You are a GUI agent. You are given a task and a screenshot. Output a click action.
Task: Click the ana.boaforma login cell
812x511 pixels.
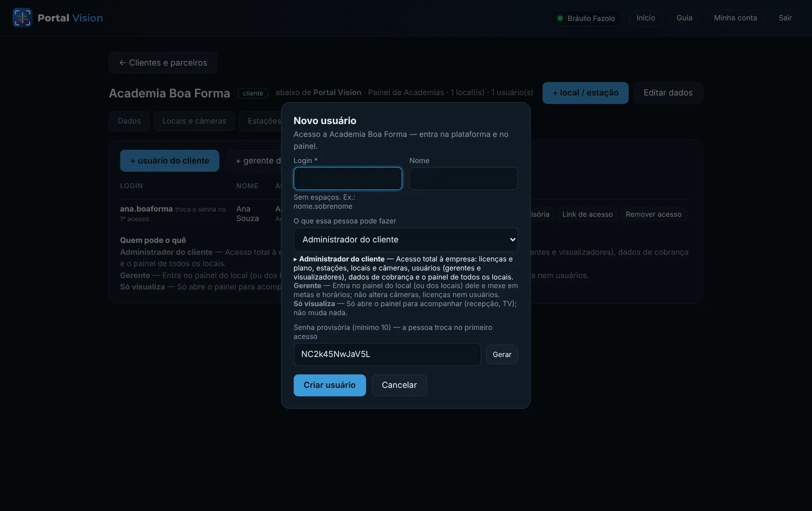(x=173, y=214)
